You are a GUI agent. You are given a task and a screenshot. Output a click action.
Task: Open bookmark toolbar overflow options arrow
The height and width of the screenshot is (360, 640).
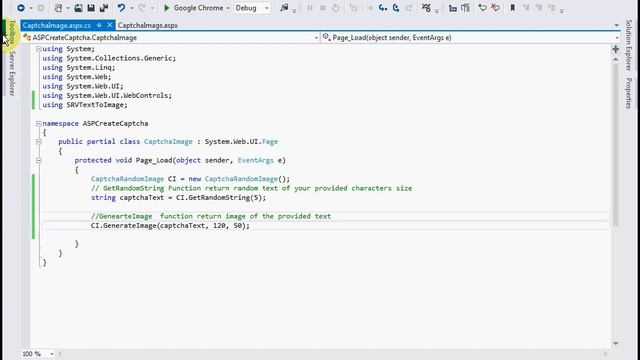click(x=562, y=10)
